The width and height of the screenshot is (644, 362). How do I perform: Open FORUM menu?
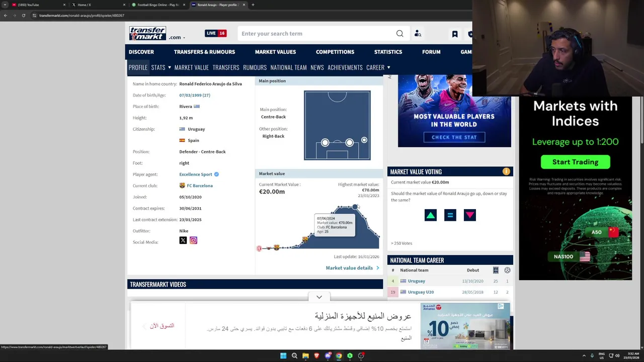pos(431,52)
